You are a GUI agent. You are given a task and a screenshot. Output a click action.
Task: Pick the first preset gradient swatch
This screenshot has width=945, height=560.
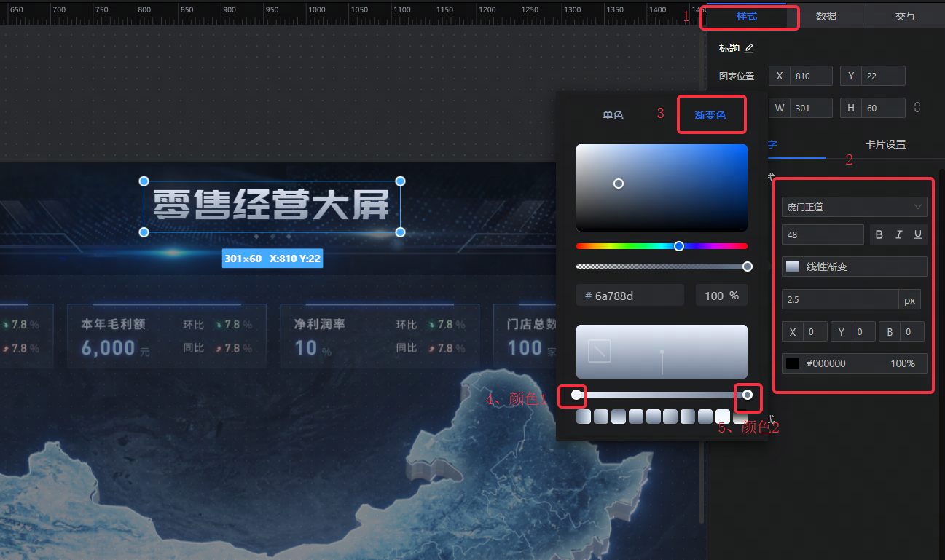[x=584, y=417]
